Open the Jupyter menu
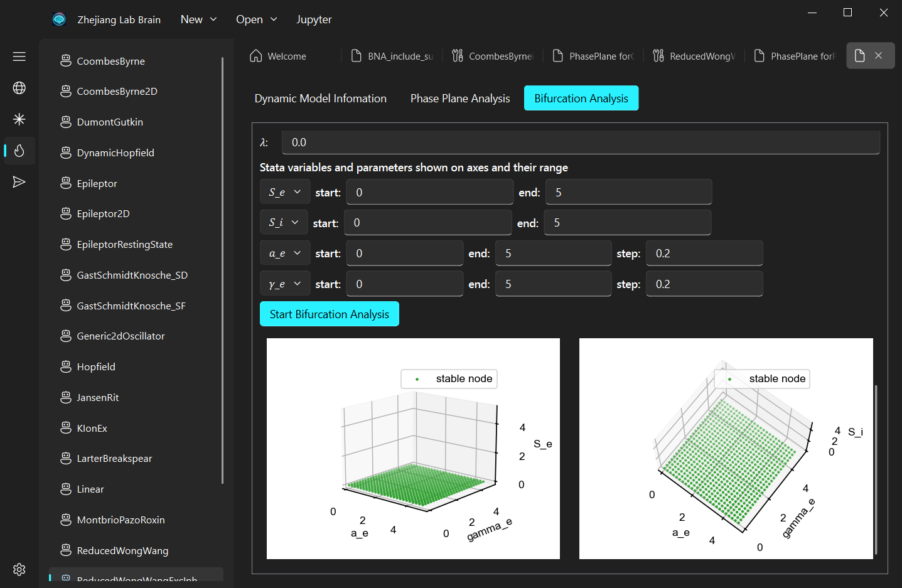 coord(314,19)
